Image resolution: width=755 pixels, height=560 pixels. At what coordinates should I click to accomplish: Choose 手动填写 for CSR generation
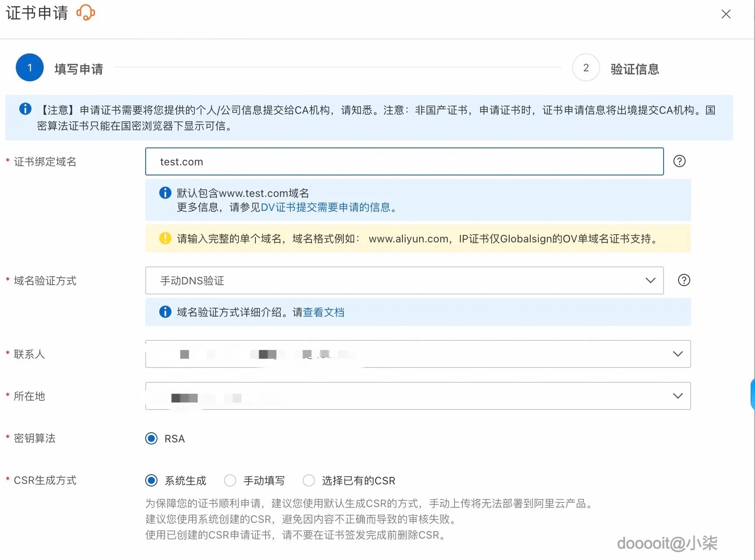pyautogui.click(x=230, y=480)
